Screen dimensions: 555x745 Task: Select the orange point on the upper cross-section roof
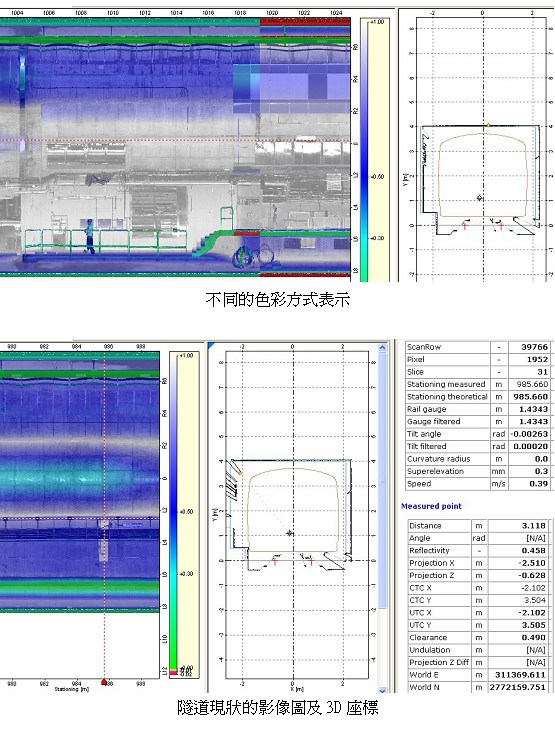(x=488, y=125)
